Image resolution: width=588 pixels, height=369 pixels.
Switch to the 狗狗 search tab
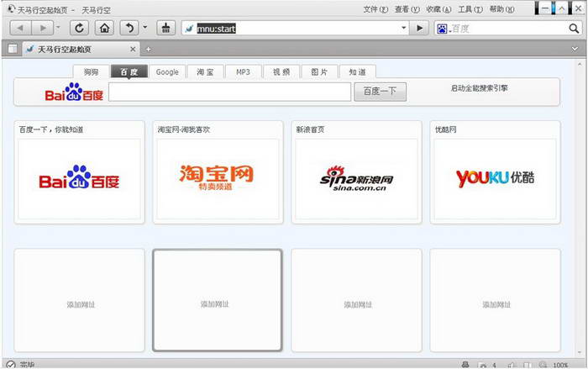click(x=91, y=71)
